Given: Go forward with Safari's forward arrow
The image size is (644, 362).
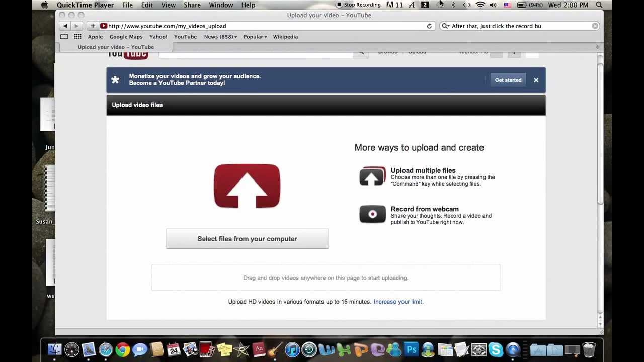Looking at the screenshot, I should click(x=76, y=26).
